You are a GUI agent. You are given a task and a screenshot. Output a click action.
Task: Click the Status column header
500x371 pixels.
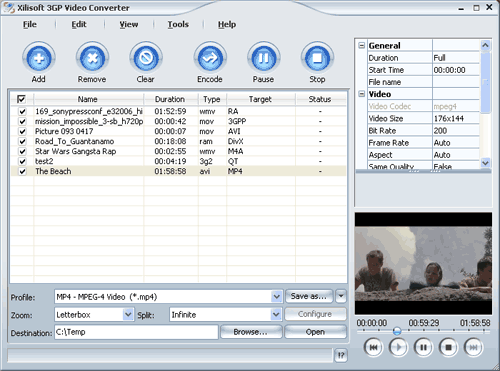[x=320, y=99]
